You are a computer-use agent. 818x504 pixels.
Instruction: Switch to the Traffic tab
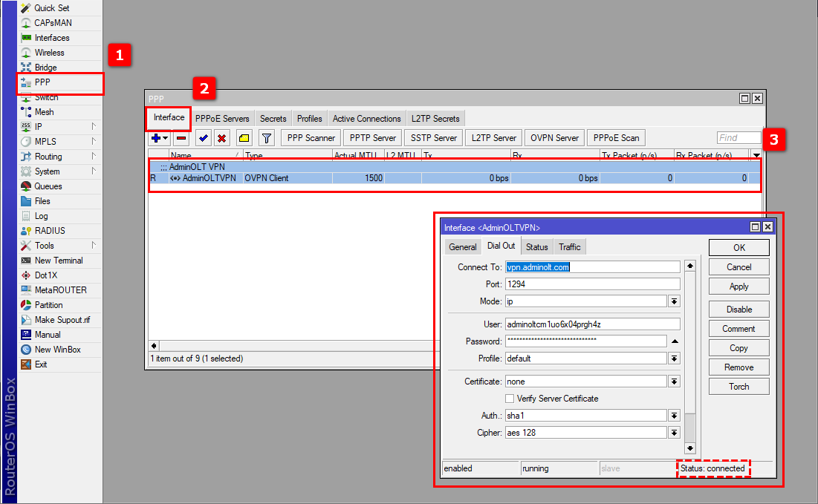[569, 247]
